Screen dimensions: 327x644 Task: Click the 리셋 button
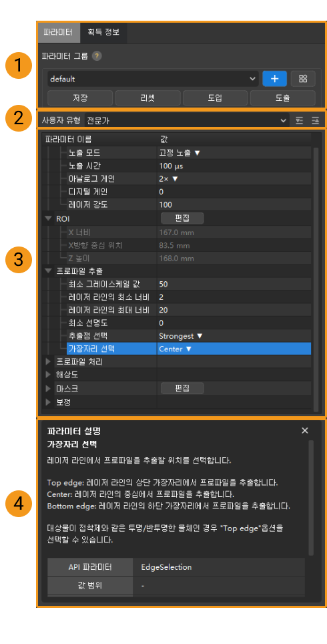click(147, 98)
